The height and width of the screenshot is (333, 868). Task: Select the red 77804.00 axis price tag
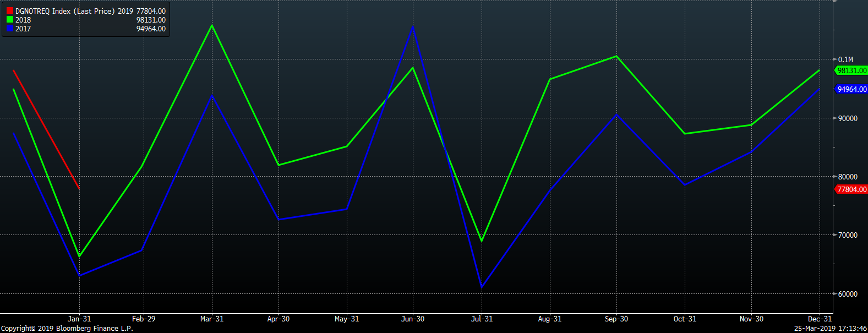(x=851, y=189)
